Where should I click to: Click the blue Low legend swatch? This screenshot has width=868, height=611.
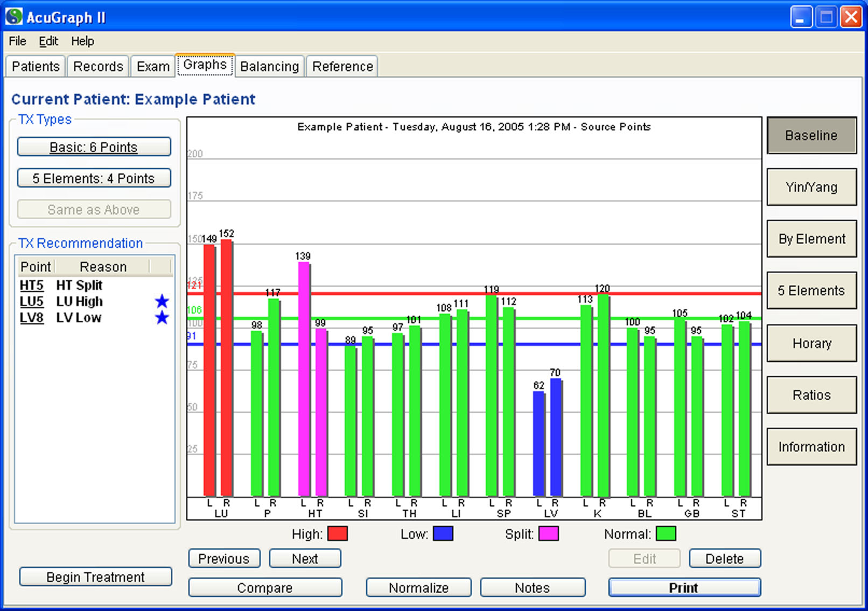coord(443,534)
